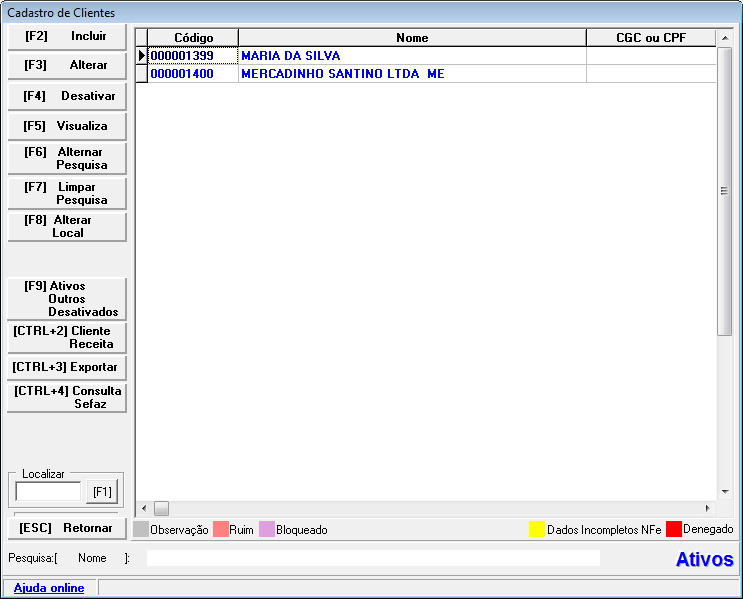This screenshot has width=743, height=599.
Task: Open client view with [F5] Visualiza
Action: point(67,127)
